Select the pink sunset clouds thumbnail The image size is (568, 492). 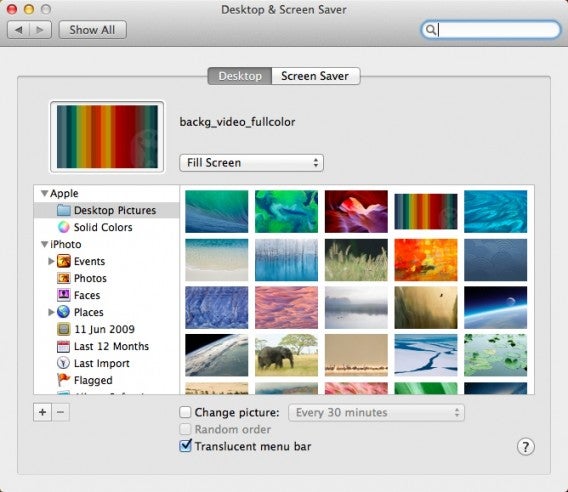(286, 308)
